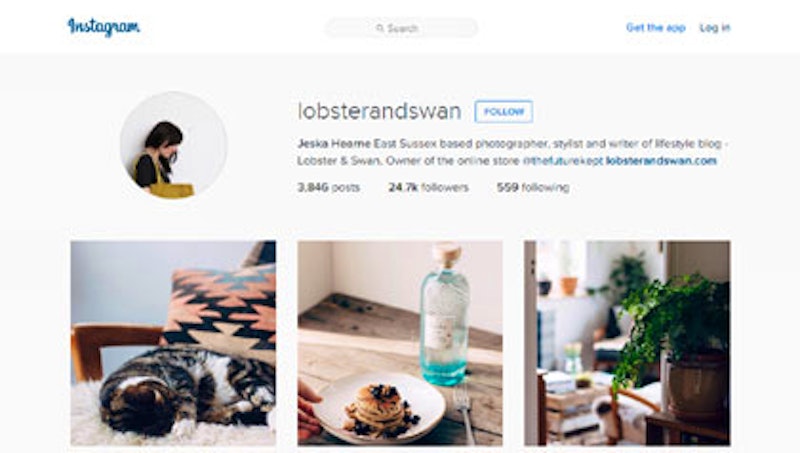Screen dimensions: 800x453
Task: Click the search magnifier icon
Action: (380, 28)
